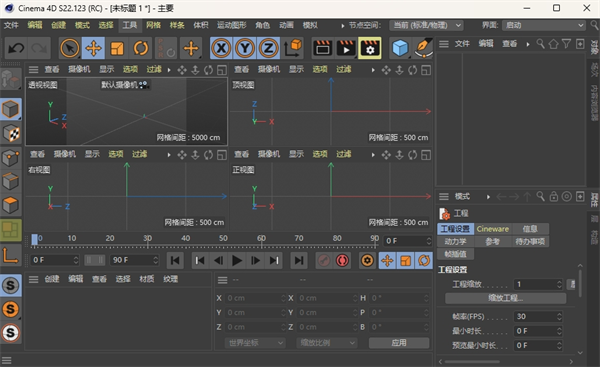Viewport: 600px width, 367px height.
Task: Toggle the coordinate system cube icon
Action: click(x=293, y=48)
